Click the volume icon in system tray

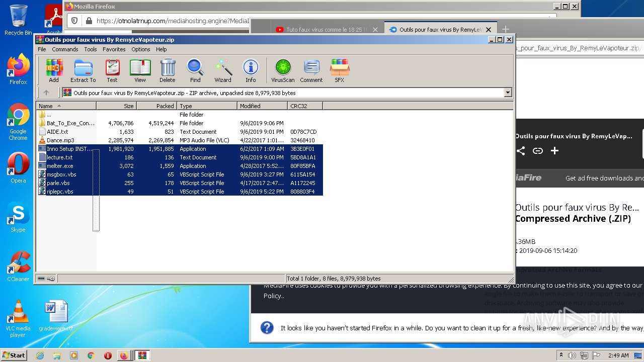coord(573,355)
